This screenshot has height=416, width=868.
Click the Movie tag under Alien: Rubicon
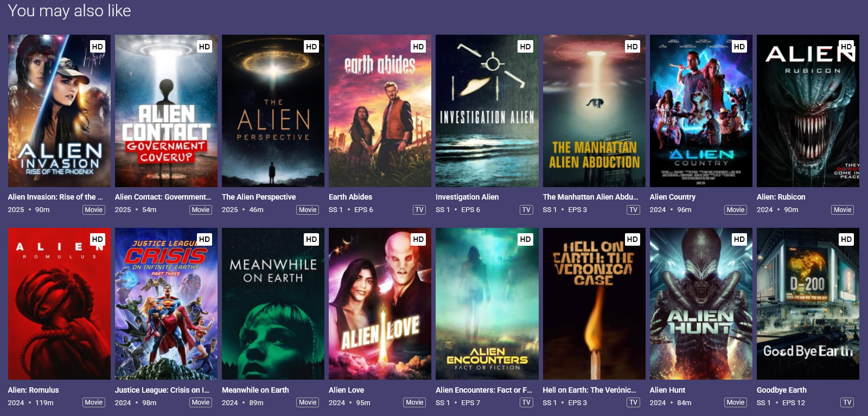coord(843,210)
